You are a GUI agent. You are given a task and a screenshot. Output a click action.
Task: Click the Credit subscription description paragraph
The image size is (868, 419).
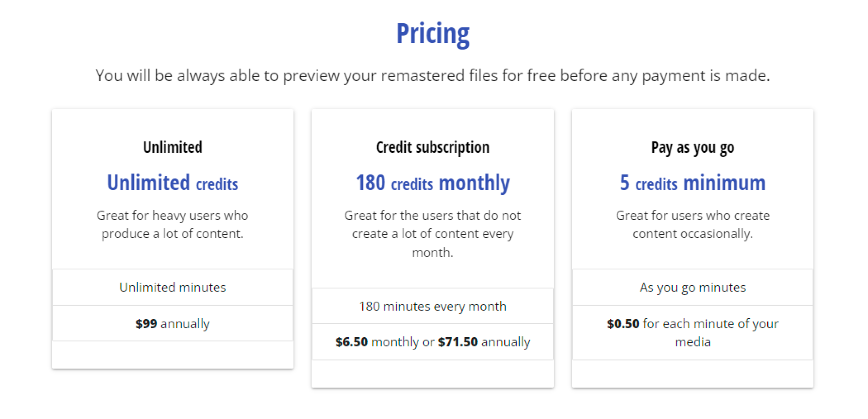pyautogui.click(x=433, y=234)
